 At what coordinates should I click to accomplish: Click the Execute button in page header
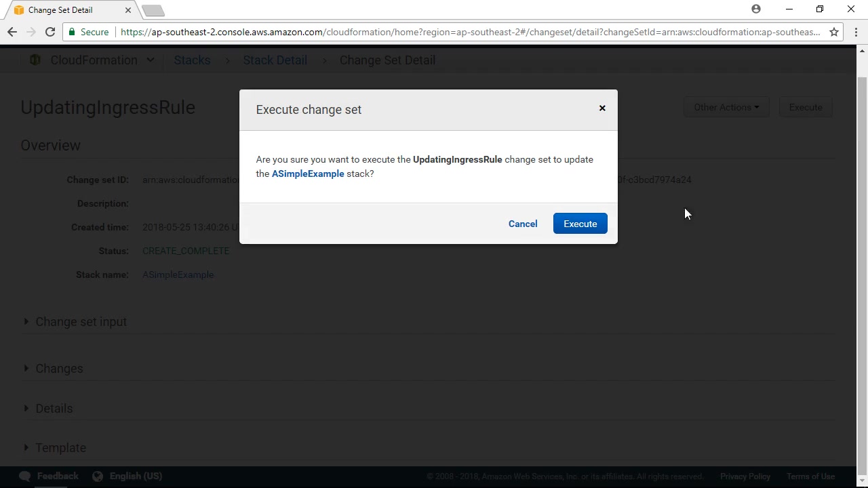point(806,107)
